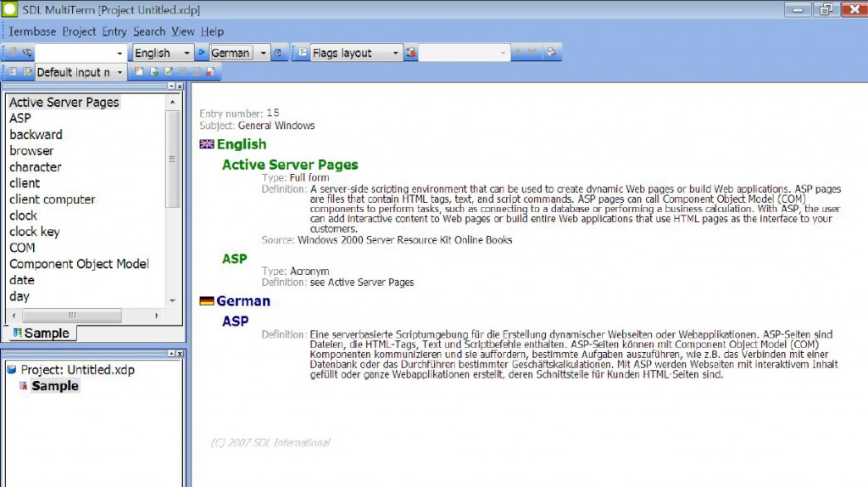This screenshot has width=868, height=487.
Task: Open the German target language dropdown
Action: [263, 53]
